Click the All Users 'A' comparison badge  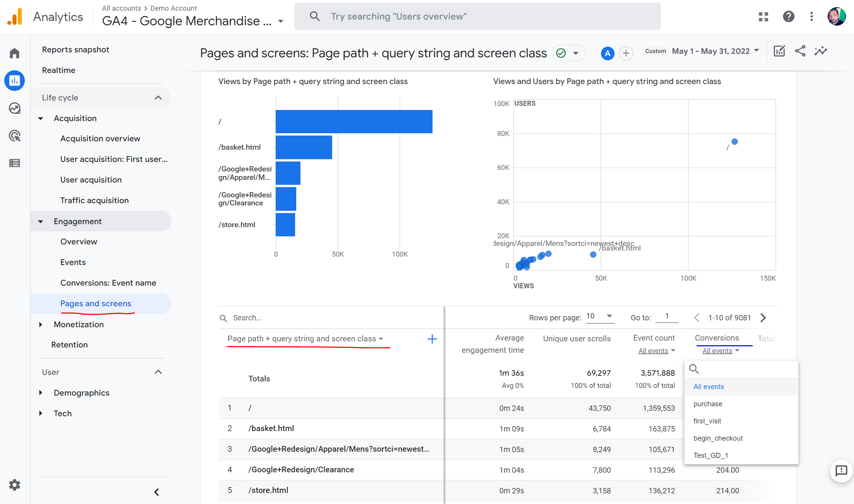[607, 53]
